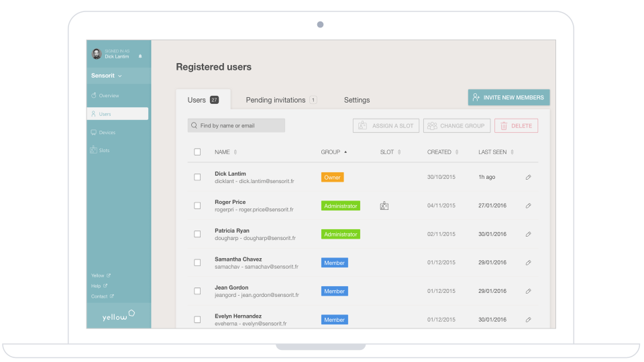The height and width of the screenshot is (362, 644).
Task: Expand the Sensorit organization dropdown
Action: [107, 76]
